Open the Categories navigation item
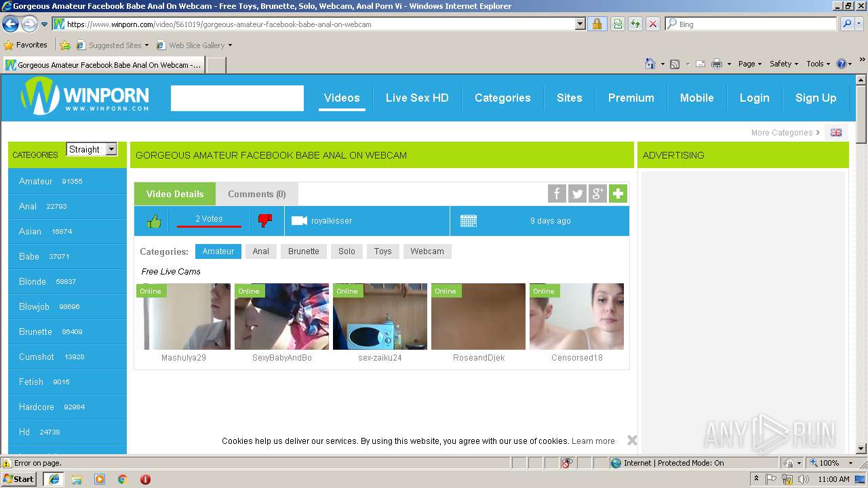Viewport: 868px width, 488px height. [502, 98]
